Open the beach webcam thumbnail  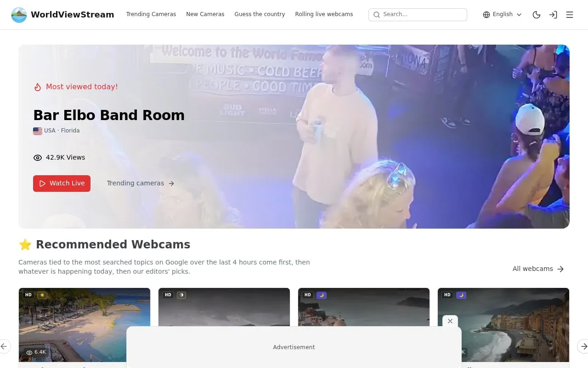[85, 325]
